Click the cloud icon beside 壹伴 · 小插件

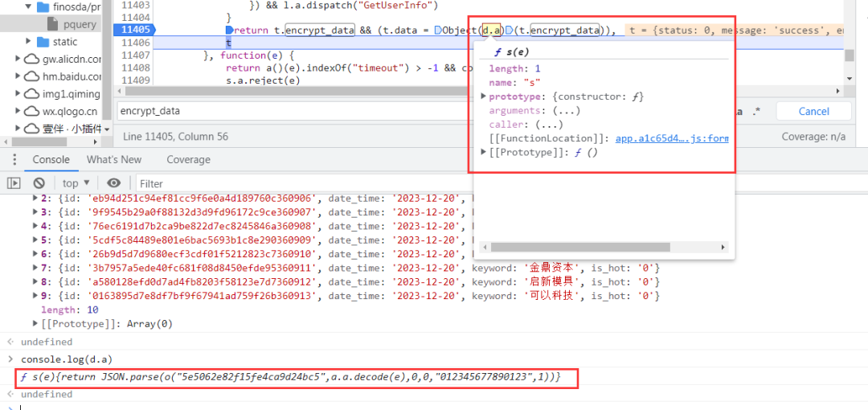(31, 129)
